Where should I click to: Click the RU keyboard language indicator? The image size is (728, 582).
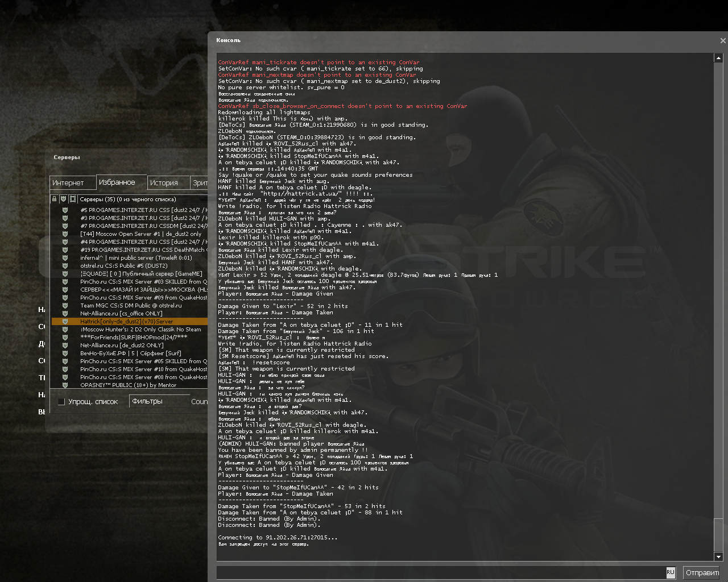[671, 572]
